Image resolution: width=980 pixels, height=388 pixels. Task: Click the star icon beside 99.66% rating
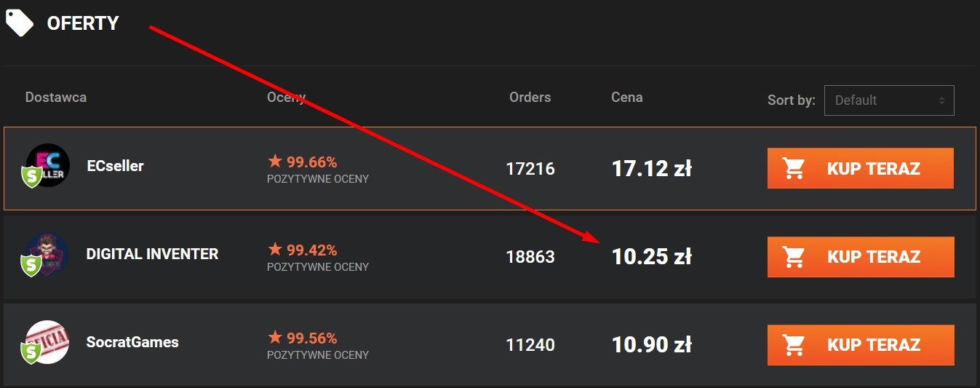(x=275, y=161)
